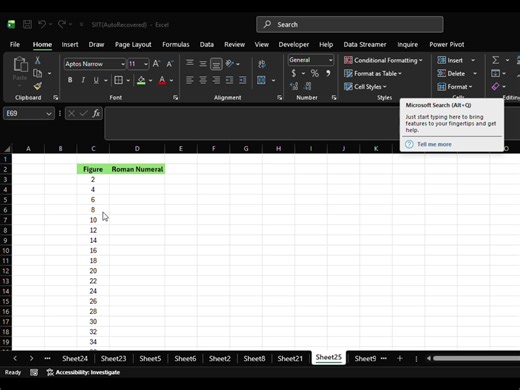
Task: Click the Paste clipboard icon
Action: coord(20,64)
